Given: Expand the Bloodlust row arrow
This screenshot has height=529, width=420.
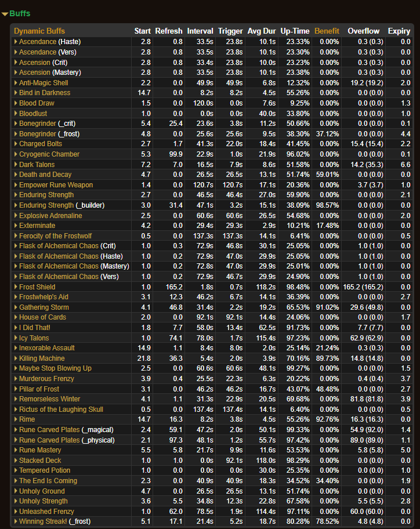Looking at the screenshot, I should tap(16, 113).
